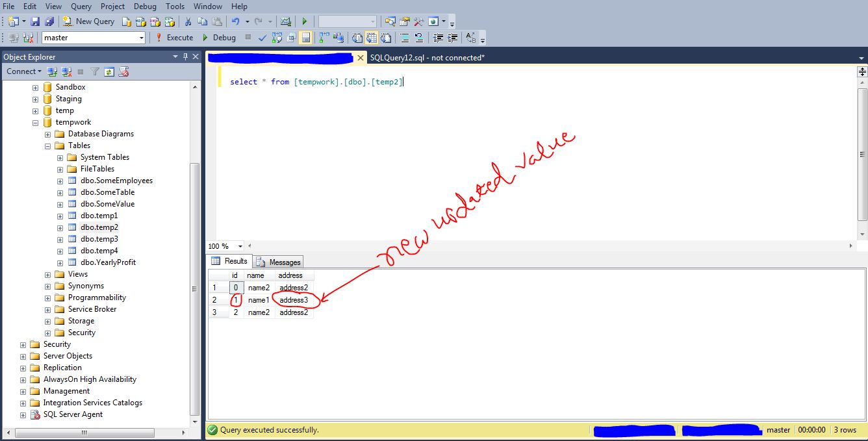Click the Cut scissors icon

pyautogui.click(x=188, y=21)
